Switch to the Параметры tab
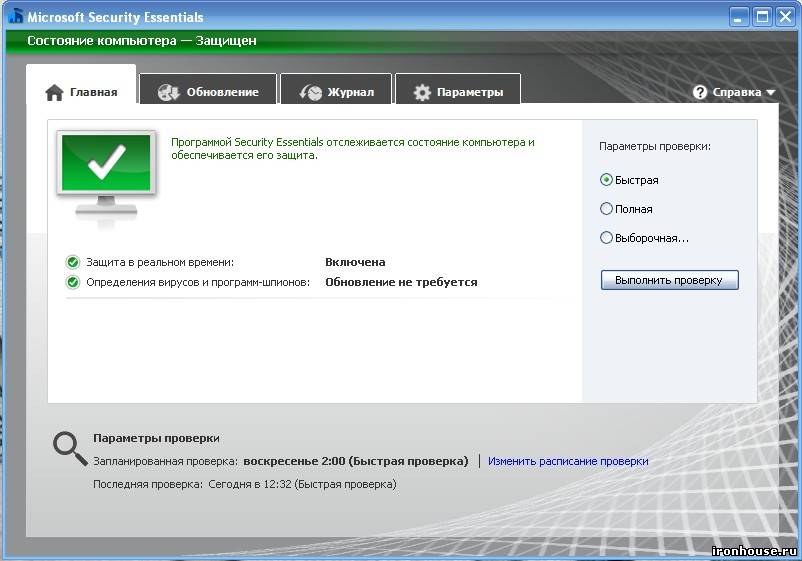Viewport: 802px width, 561px height. point(458,89)
